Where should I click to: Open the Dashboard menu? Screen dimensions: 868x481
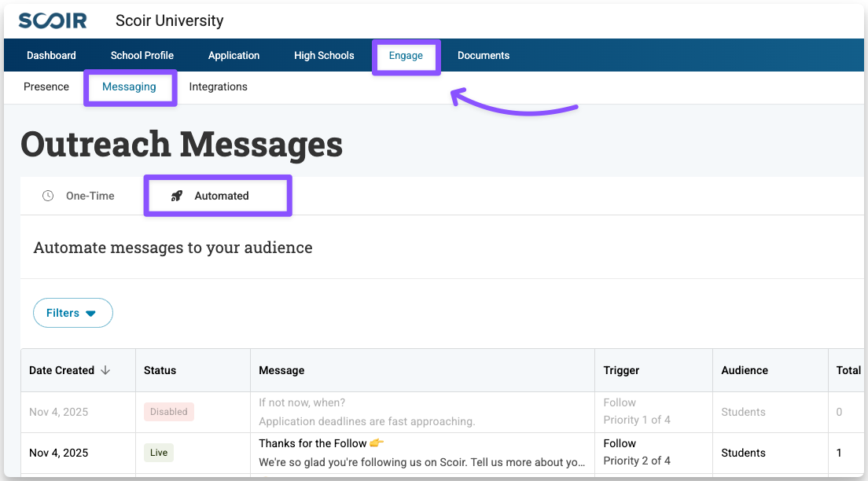click(51, 56)
